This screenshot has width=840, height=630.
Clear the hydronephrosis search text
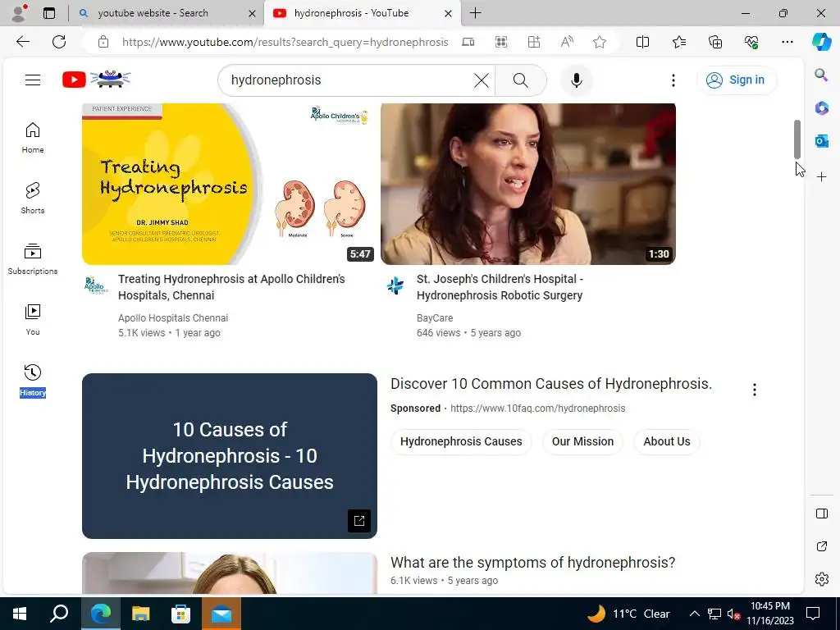coord(481,80)
